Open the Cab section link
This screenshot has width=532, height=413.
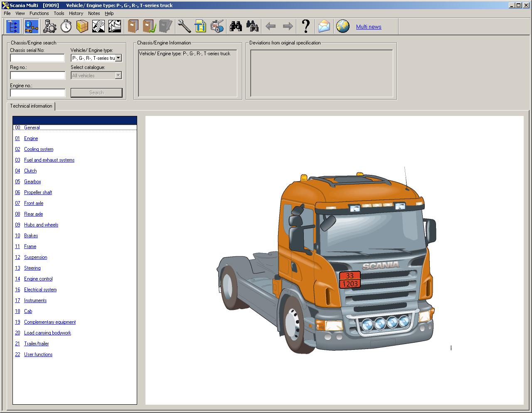click(x=28, y=311)
